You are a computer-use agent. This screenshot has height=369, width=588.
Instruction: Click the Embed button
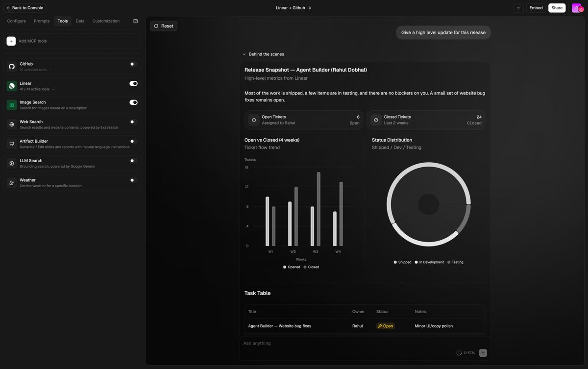point(536,8)
